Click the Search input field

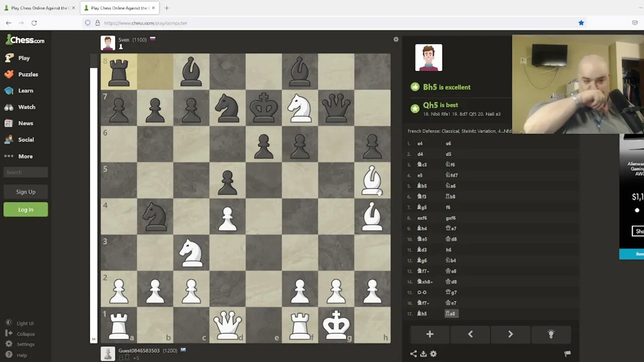click(26, 172)
